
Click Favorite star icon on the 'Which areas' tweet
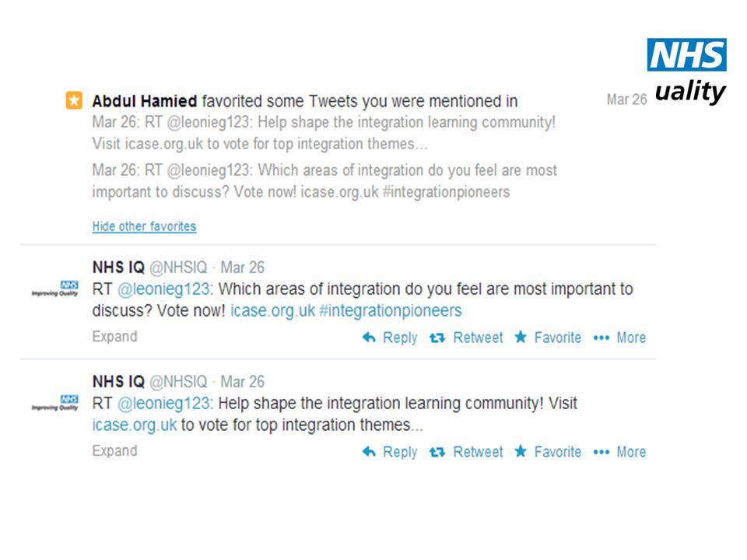[x=521, y=337]
